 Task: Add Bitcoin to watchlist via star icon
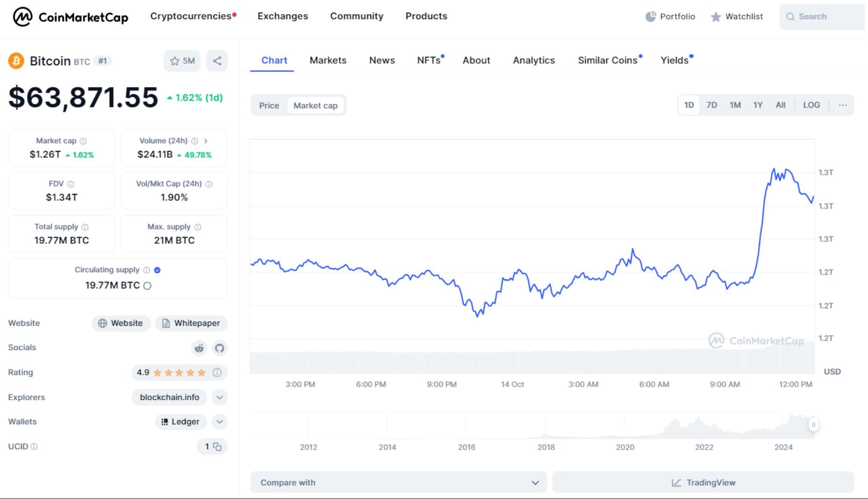(x=175, y=60)
